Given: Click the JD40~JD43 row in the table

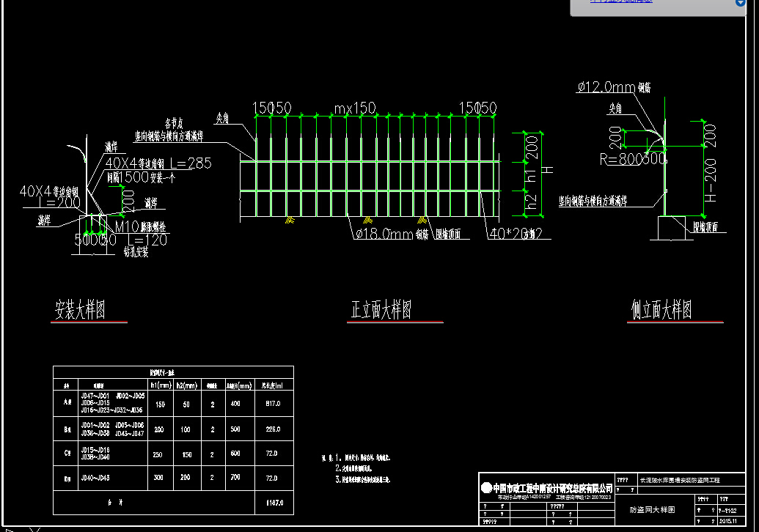Looking at the screenshot, I should click(x=95, y=478).
